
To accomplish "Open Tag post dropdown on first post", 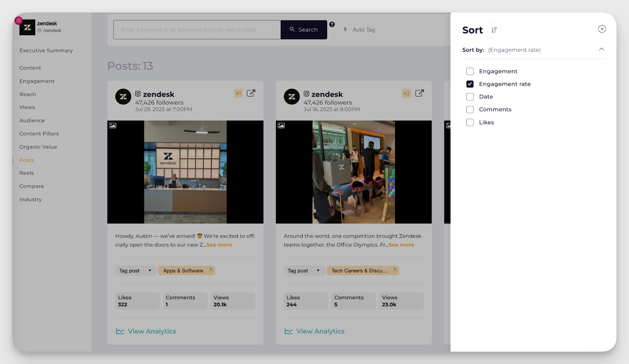I will pyautogui.click(x=136, y=270).
